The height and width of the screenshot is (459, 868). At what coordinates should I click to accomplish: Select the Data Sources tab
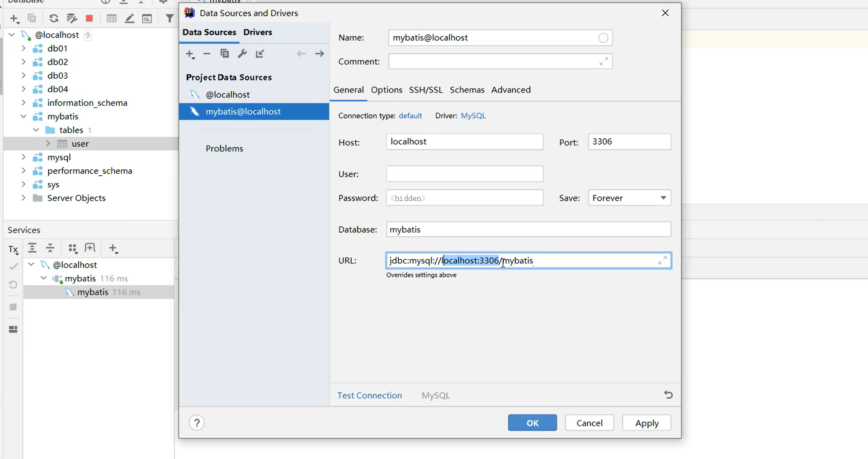(209, 32)
